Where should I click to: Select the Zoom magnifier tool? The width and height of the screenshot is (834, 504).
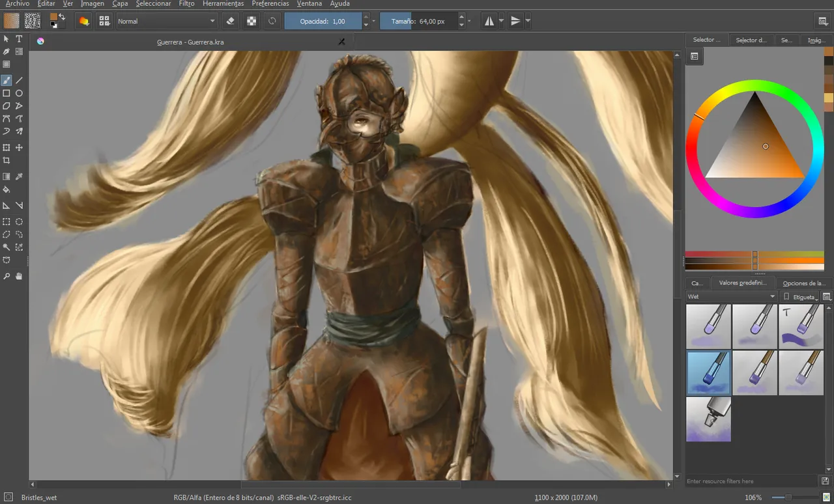point(7,276)
